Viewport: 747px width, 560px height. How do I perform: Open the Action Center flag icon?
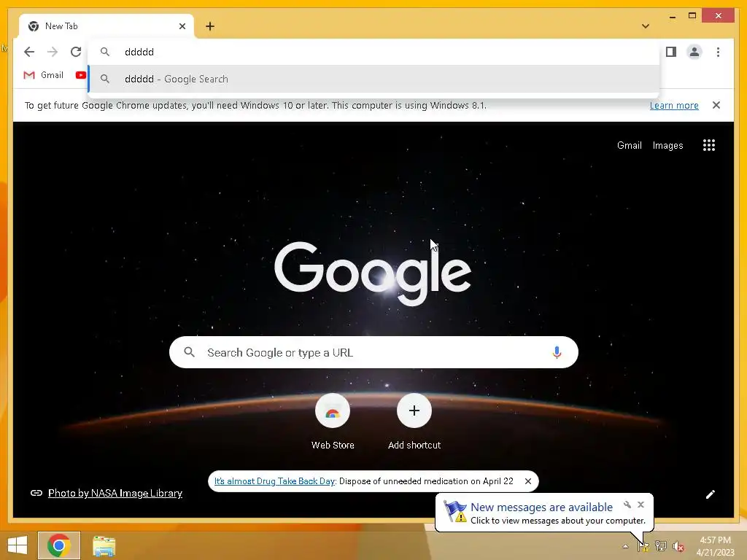click(643, 546)
